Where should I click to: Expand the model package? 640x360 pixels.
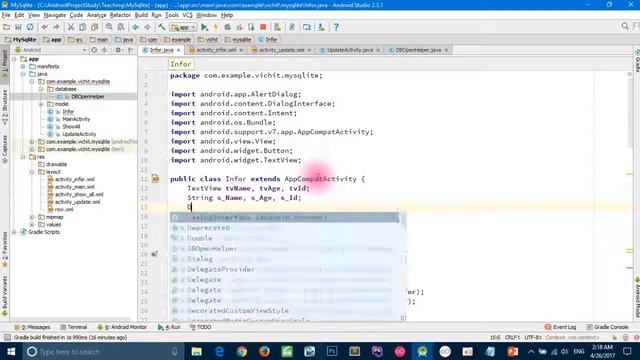coord(41,104)
